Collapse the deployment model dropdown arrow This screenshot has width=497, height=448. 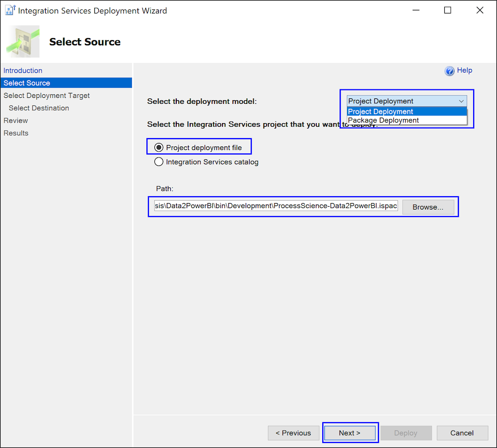click(x=461, y=101)
